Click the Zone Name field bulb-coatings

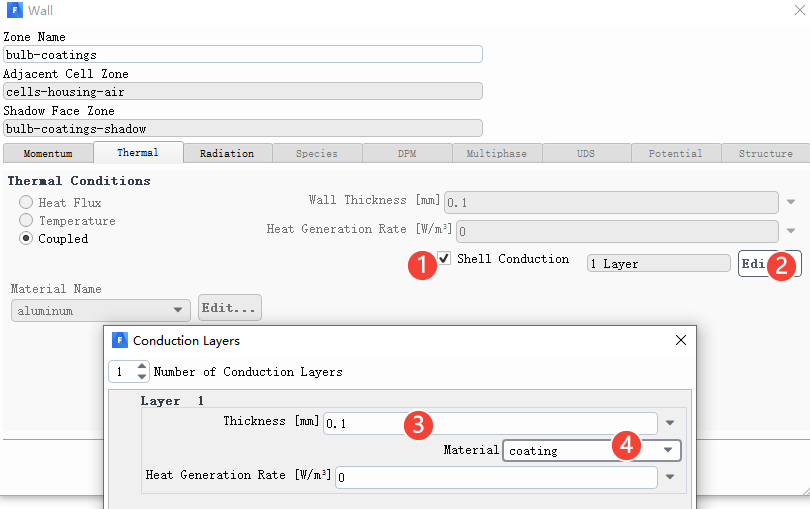[x=243, y=54]
